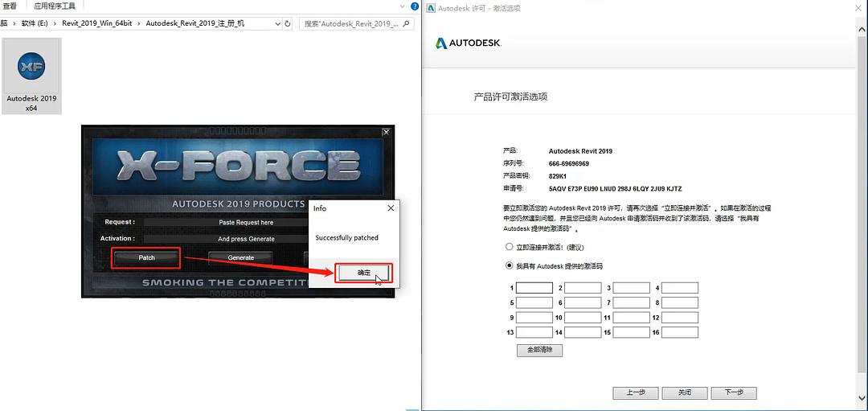Screen dimensions: 868x411
Task: Click the Autodesk icon in the title bar
Action: coord(431,8)
